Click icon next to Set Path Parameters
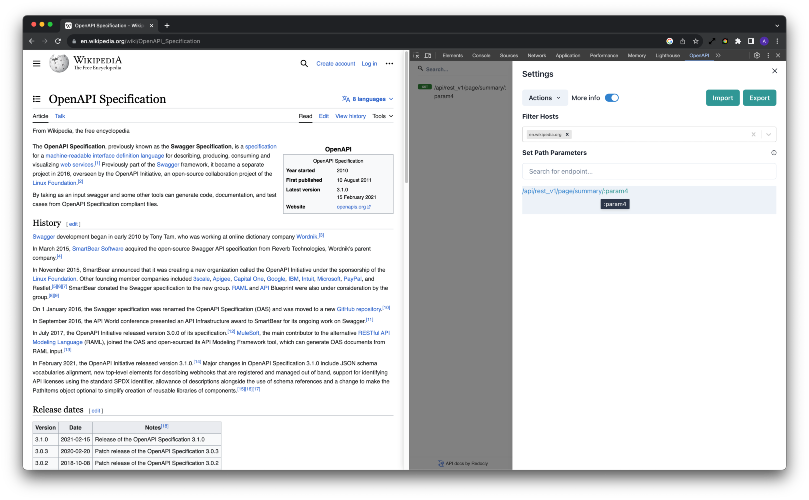 pos(773,153)
